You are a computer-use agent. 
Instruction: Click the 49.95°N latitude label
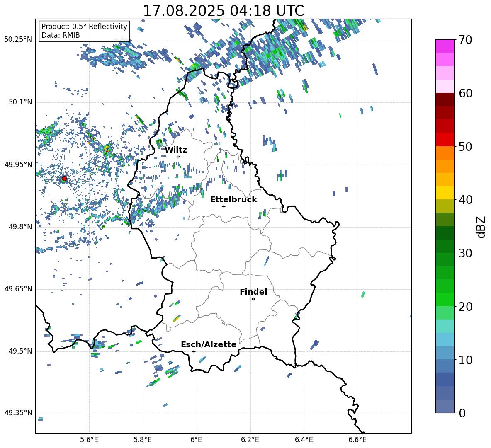pos(18,165)
